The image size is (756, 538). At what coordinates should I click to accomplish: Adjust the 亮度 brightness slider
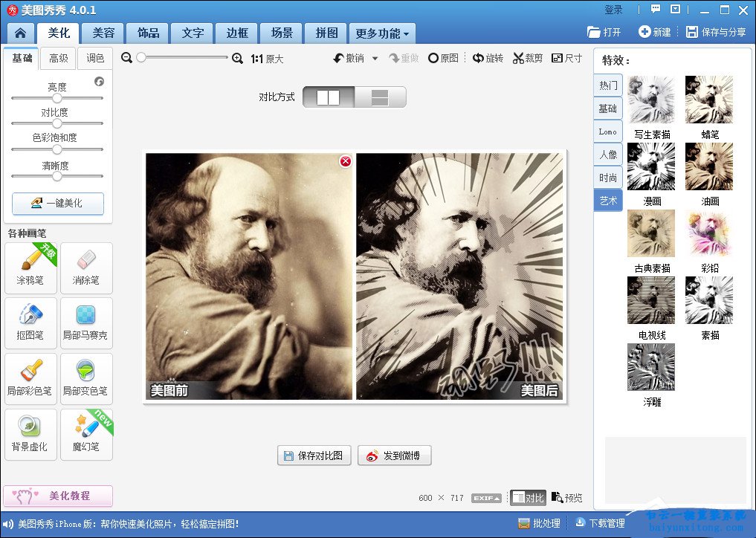[57, 97]
